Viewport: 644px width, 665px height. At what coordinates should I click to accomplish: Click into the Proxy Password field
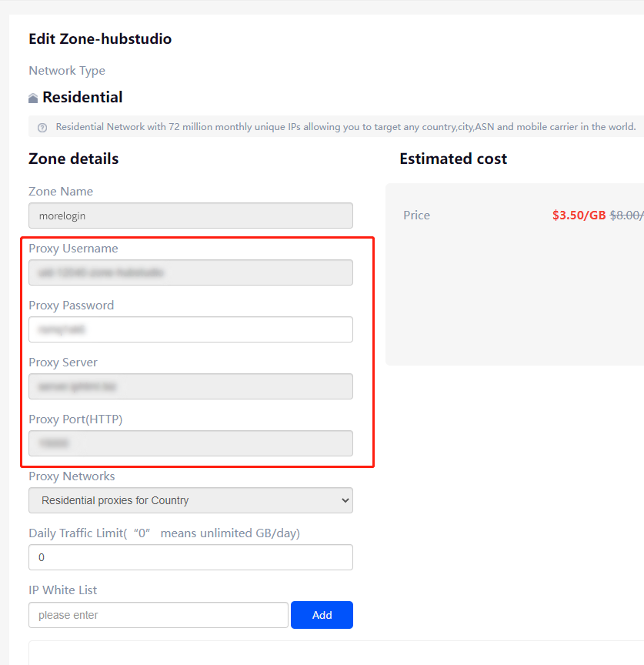tap(190, 329)
